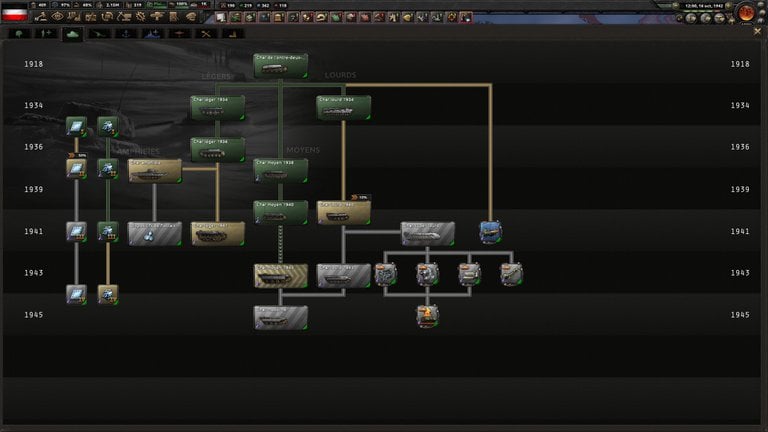Select green engine tech level III

[108, 232]
